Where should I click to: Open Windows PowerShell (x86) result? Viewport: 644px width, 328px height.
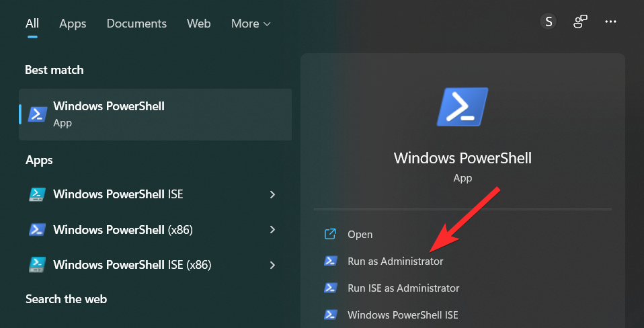(x=155, y=229)
